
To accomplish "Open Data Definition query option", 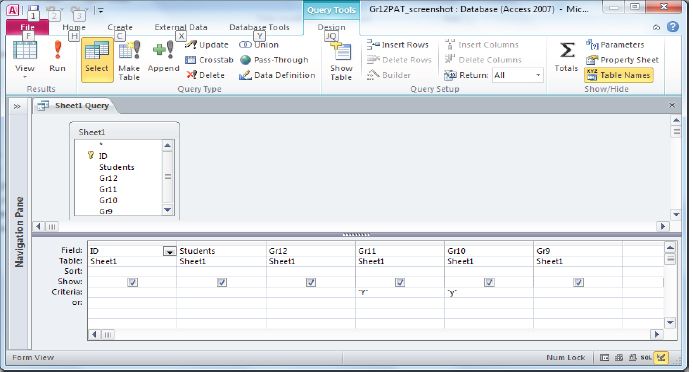I will click(x=277, y=75).
